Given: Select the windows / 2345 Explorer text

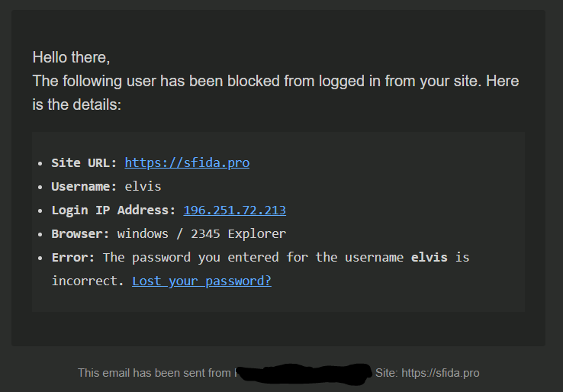Looking at the screenshot, I should pos(202,234).
